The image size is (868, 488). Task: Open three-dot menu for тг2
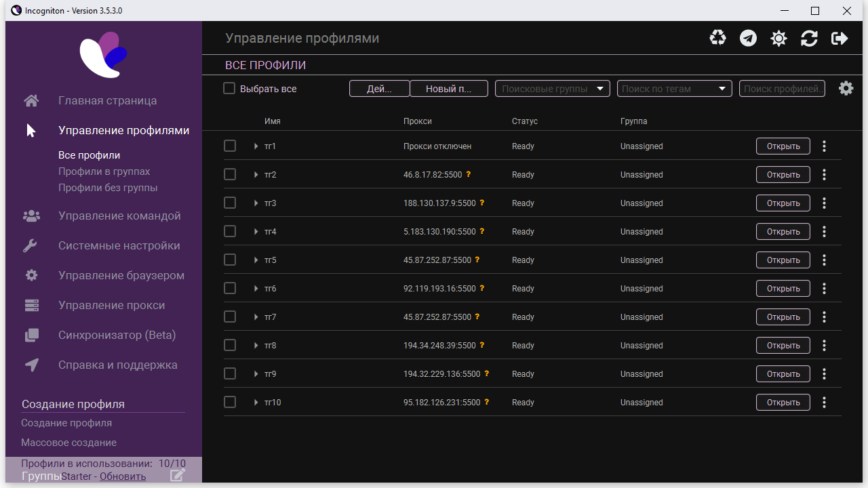tap(824, 174)
